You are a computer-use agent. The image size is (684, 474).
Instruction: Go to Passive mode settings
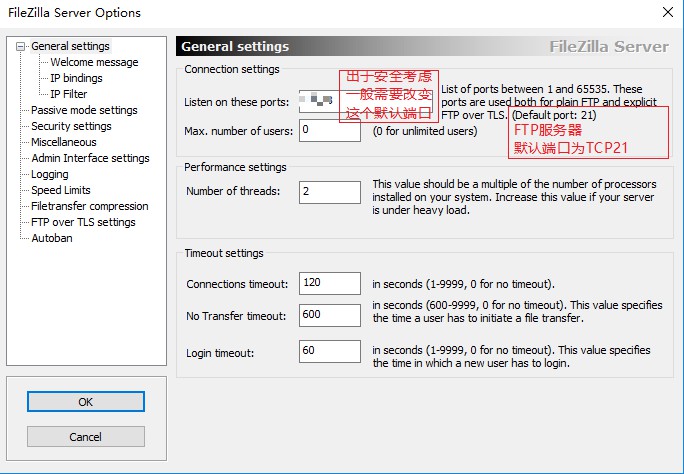[84, 110]
